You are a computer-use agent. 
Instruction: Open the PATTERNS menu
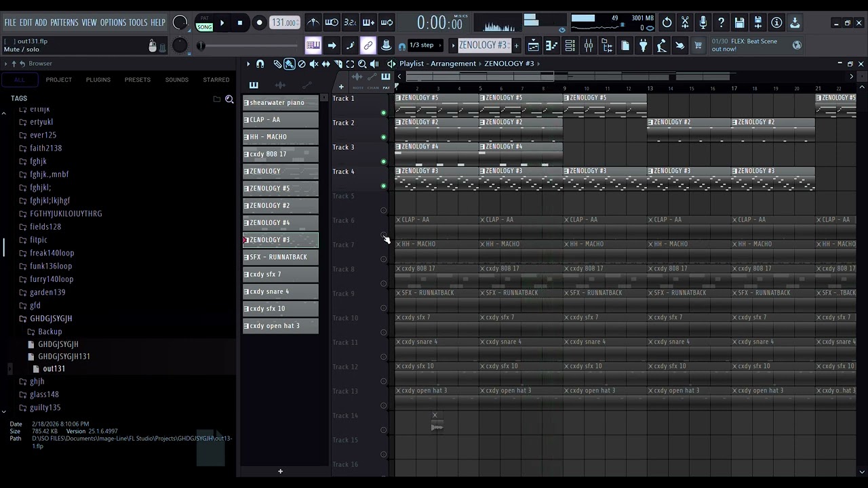64,22
